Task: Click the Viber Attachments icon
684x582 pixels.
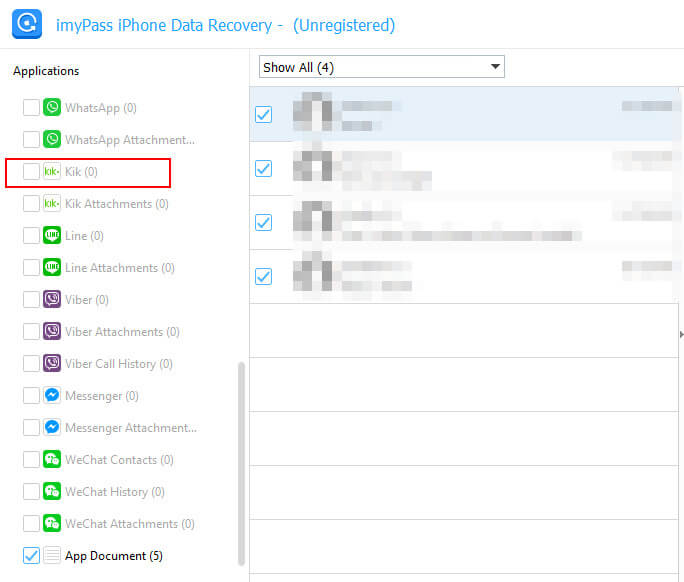Action: coord(52,331)
